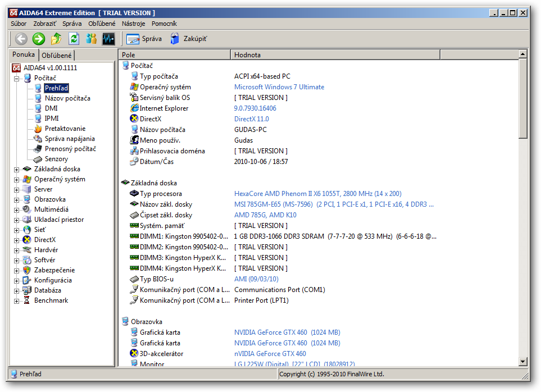Click the Sieť globe tree icon
The image size is (541, 392).
click(27, 230)
